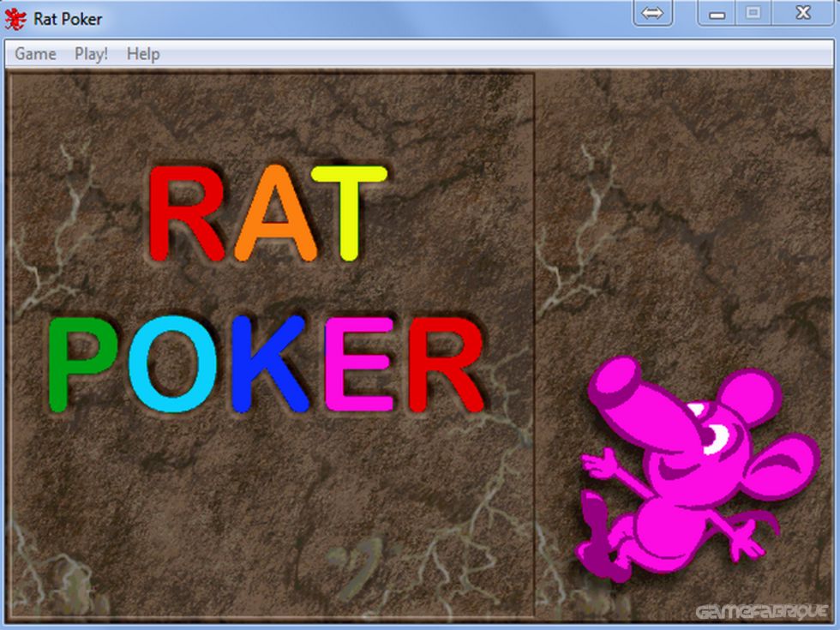This screenshot has width=840, height=630.
Task: Click the double-arrow button in title bar
Action: [652, 13]
